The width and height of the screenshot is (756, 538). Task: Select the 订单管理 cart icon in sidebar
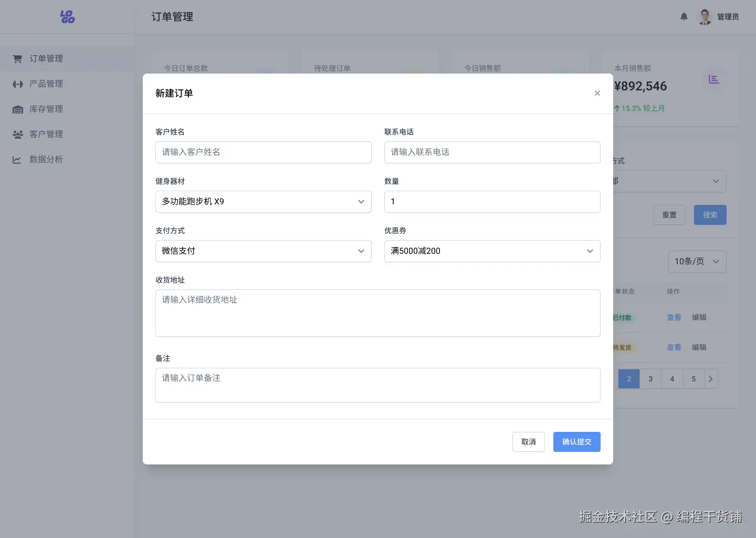[x=17, y=58]
